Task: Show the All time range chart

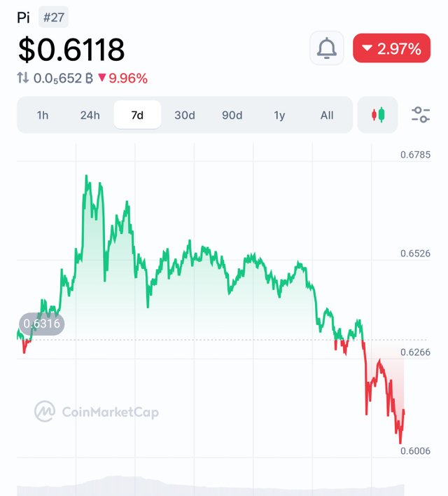Action: 327,115
